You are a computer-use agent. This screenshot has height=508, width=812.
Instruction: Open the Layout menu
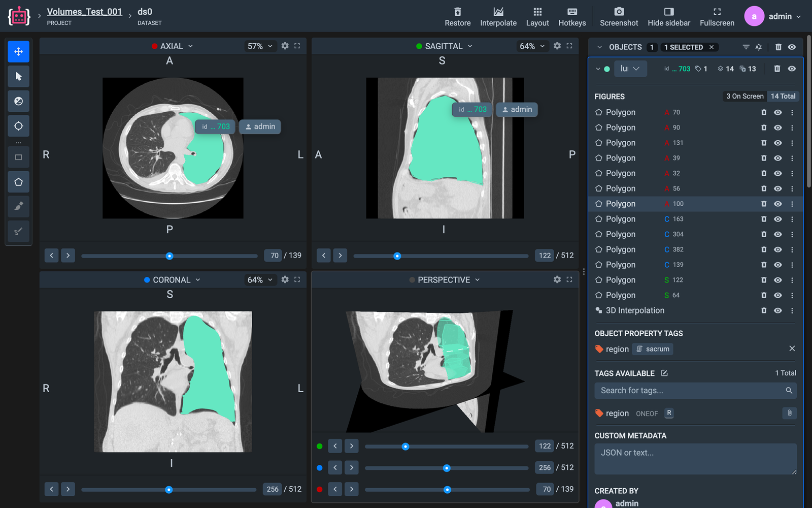[537, 17]
